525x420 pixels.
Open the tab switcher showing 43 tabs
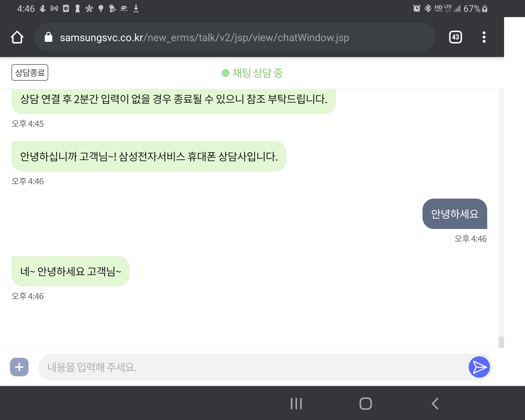(x=455, y=37)
